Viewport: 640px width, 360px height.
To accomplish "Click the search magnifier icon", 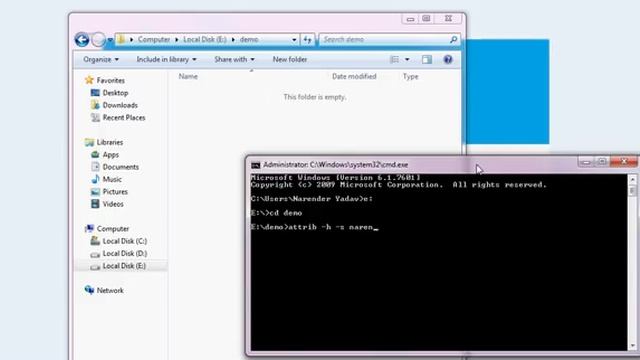I will coord(453,40).
